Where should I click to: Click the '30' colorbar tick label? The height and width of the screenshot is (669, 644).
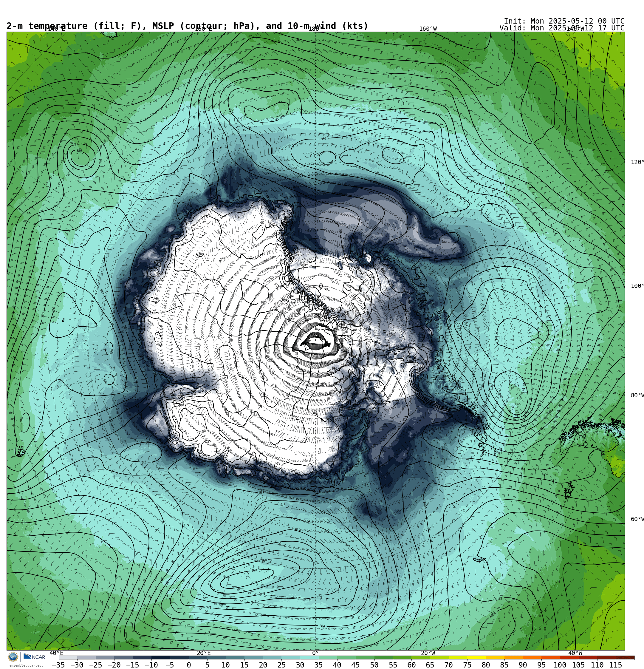pyautogui.click(x=300, y=665)
